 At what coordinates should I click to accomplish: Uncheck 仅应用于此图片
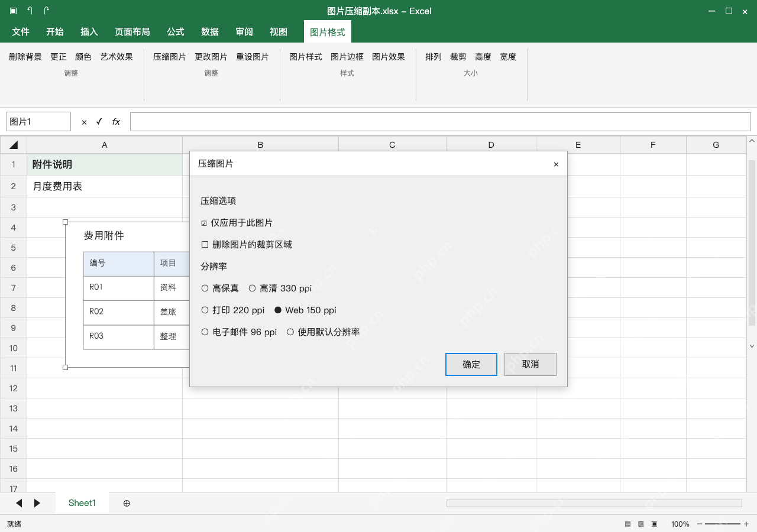237,223
